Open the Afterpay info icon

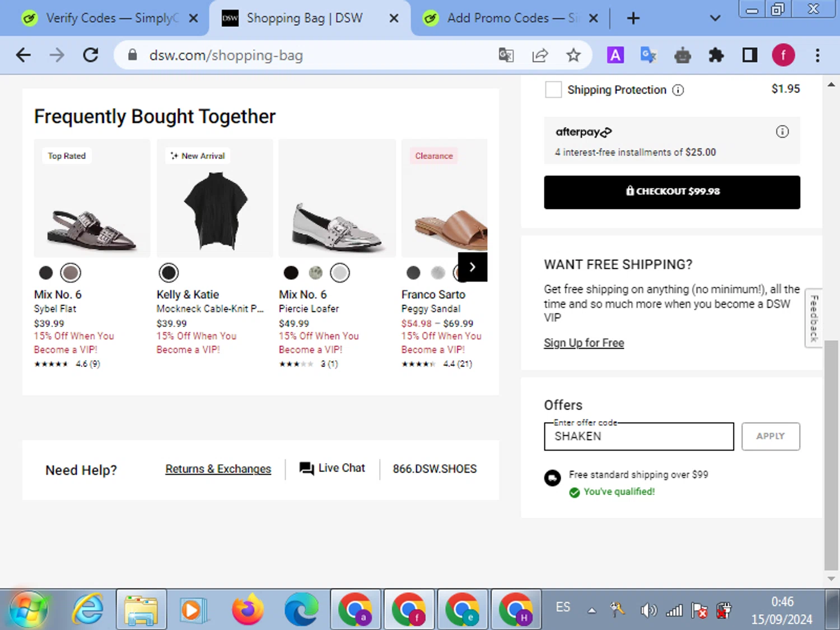pyautogui.click(x=782, y=132)
